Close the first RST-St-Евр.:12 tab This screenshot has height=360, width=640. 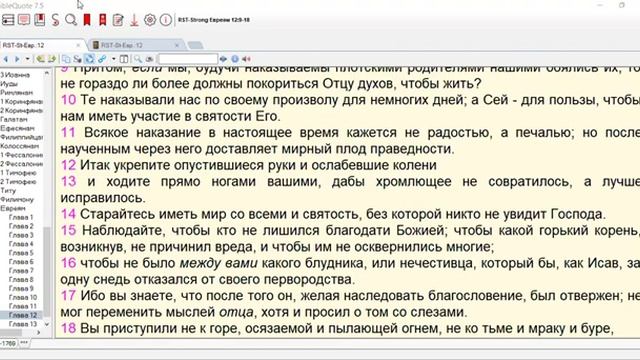pyautogui.click(x=78, y=45)
